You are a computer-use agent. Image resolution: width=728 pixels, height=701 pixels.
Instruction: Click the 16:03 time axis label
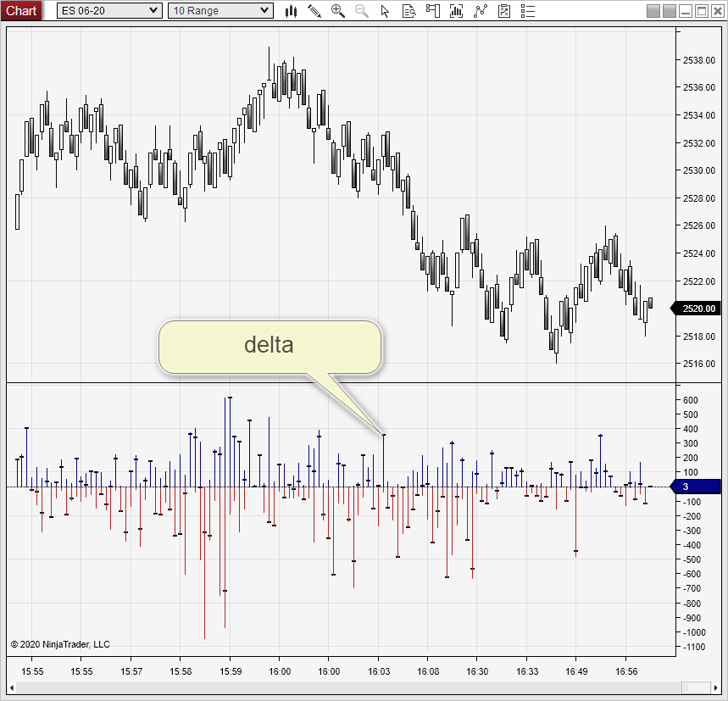(x=379, y=671)
